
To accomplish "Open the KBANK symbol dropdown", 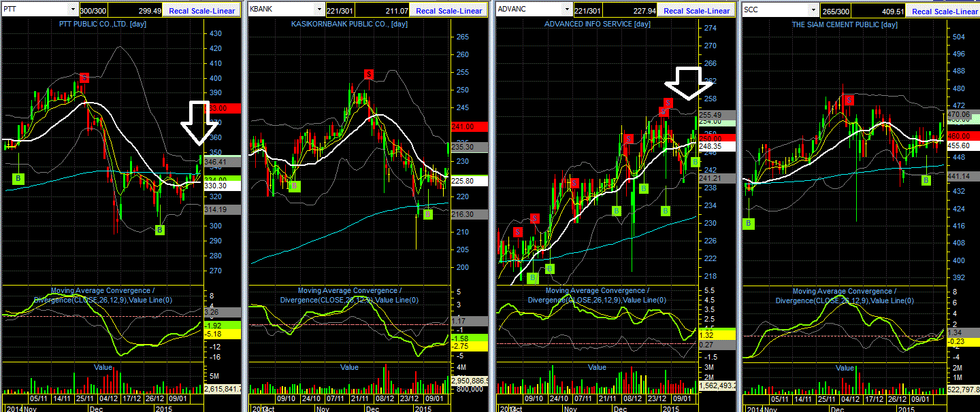I will click(319, 10).
